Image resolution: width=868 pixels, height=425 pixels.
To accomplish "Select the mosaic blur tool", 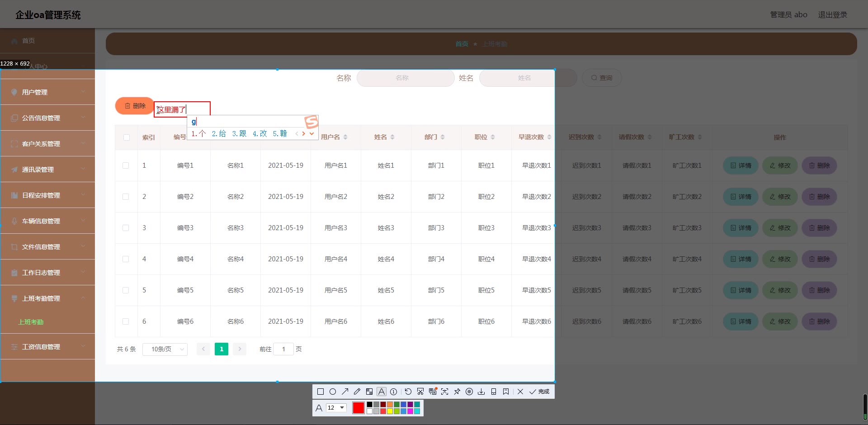I will point(369,392).
